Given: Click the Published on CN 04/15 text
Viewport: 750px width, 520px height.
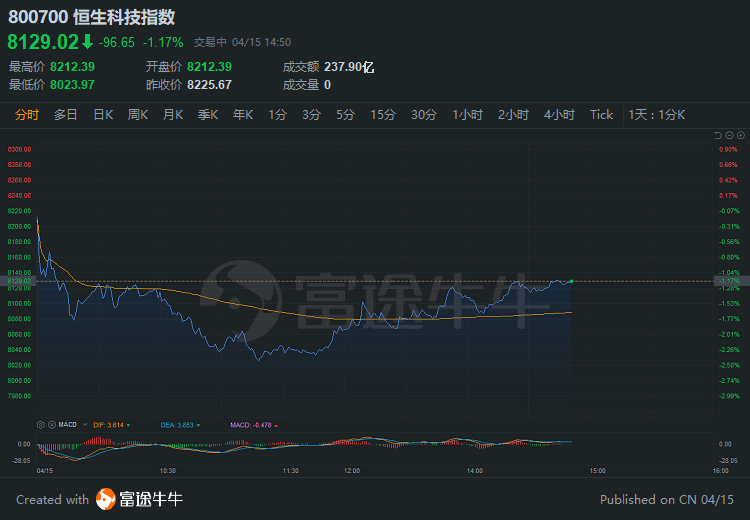Looking at the screenshot, I should [x=667, y=499].
